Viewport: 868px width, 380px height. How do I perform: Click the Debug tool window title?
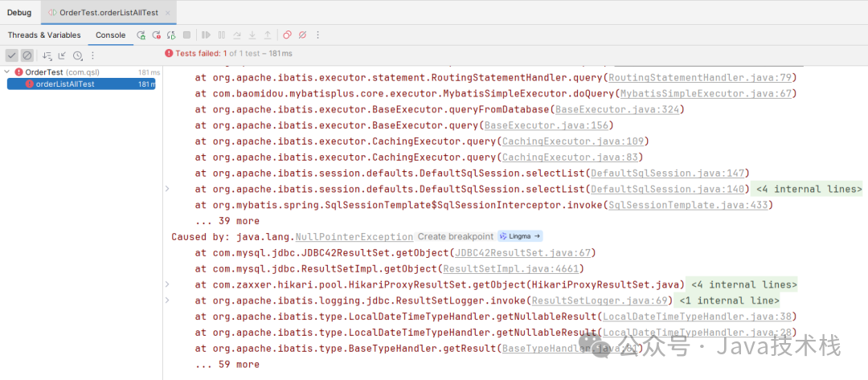[19, 12]
